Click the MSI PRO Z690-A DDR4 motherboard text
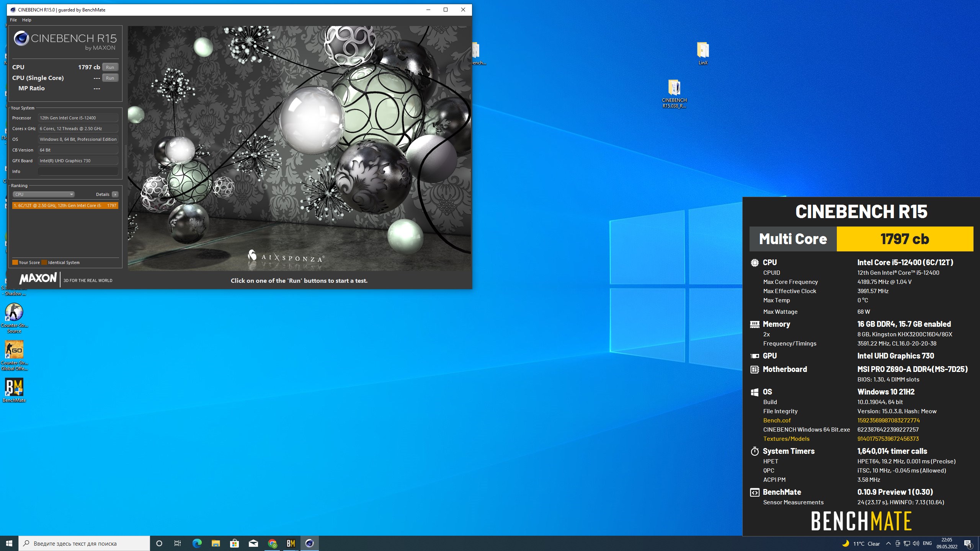Image resolution: width=980 pixels, height=551 pixels. [912, 369]
